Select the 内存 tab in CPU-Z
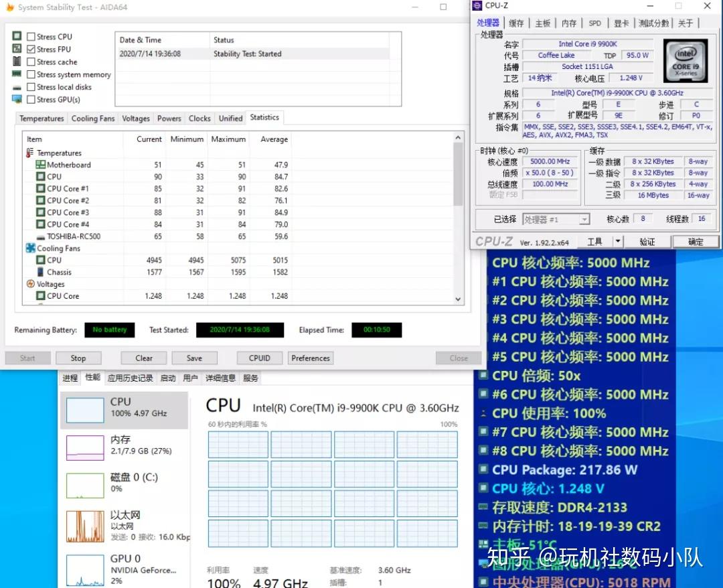This screenshot has width=723, height=588. point(569,23)
